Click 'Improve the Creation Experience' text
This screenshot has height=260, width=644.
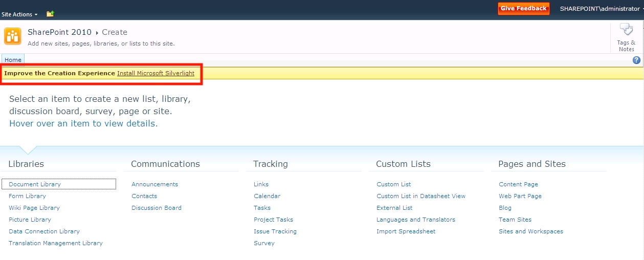coord(60,73)
